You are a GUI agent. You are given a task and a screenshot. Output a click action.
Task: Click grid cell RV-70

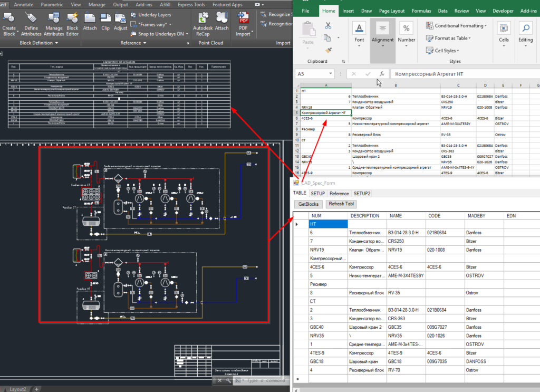[406, 370]
